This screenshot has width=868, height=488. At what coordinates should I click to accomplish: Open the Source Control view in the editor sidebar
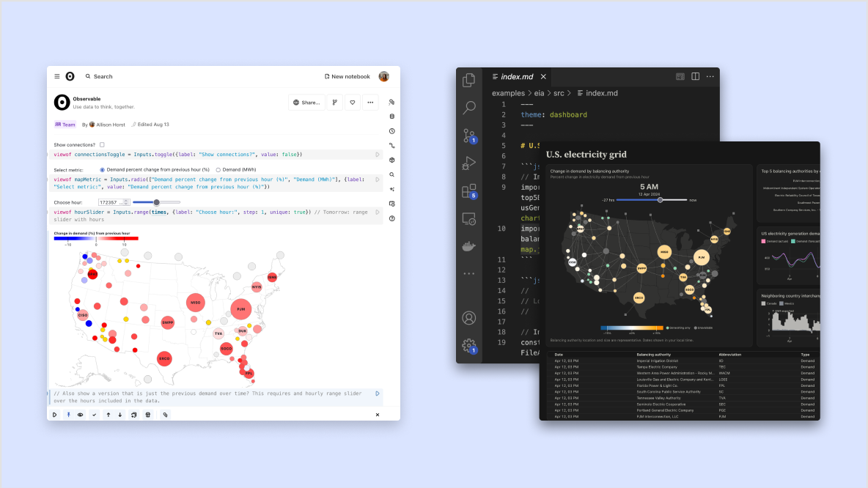coord(469,136)
